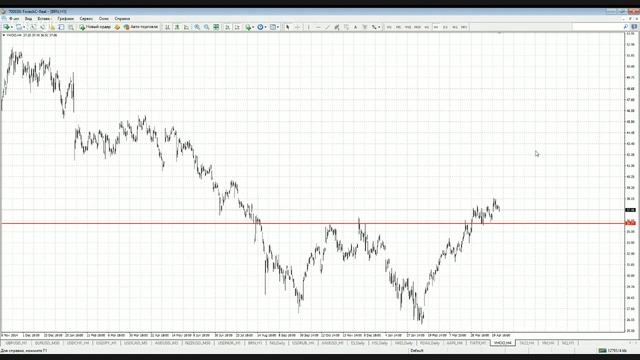
Task: Open the Profiles toolbar icon
Action: point(19,27)
